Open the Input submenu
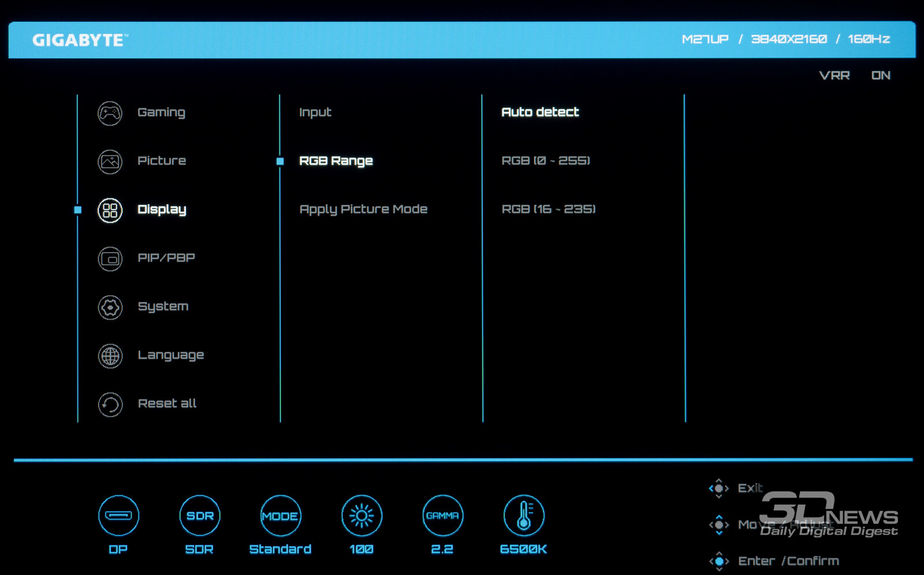The height and width of the screenshot is (575, 924). click(x=315, y=113)
